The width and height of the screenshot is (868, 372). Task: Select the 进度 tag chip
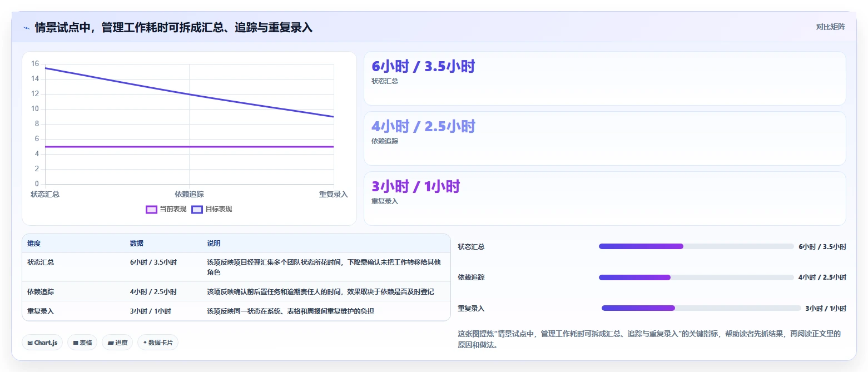(x=117, y=343)
